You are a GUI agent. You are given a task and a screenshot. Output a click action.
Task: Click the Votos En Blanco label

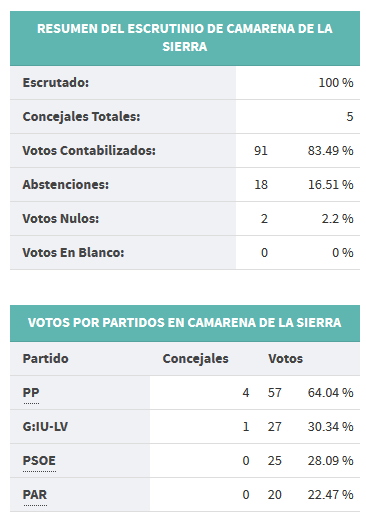click(73, 253)
